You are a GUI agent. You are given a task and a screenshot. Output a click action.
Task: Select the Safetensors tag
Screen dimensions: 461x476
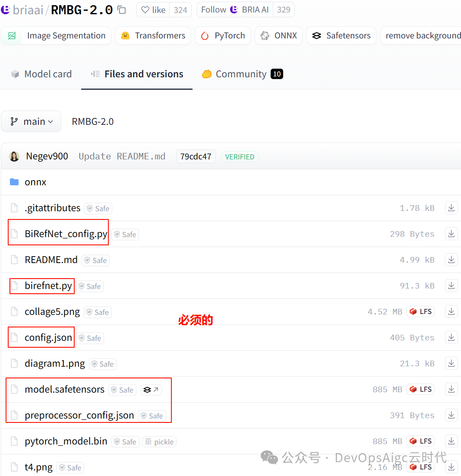click(x=341, y=35)
